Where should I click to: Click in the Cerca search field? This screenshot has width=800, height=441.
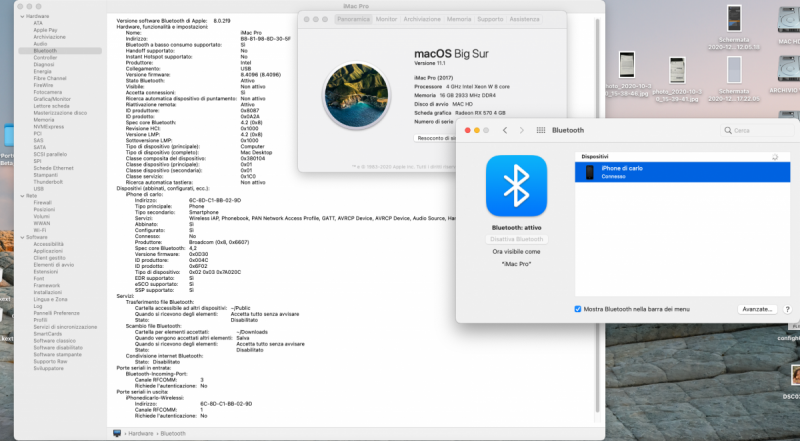click(x=757, y=131)
